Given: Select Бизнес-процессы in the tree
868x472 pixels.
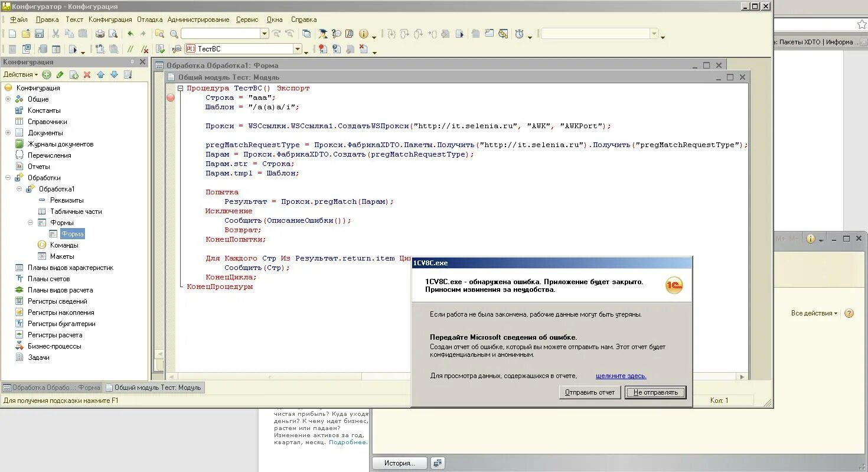Looking at the screenshot, I should click(54, 346).
